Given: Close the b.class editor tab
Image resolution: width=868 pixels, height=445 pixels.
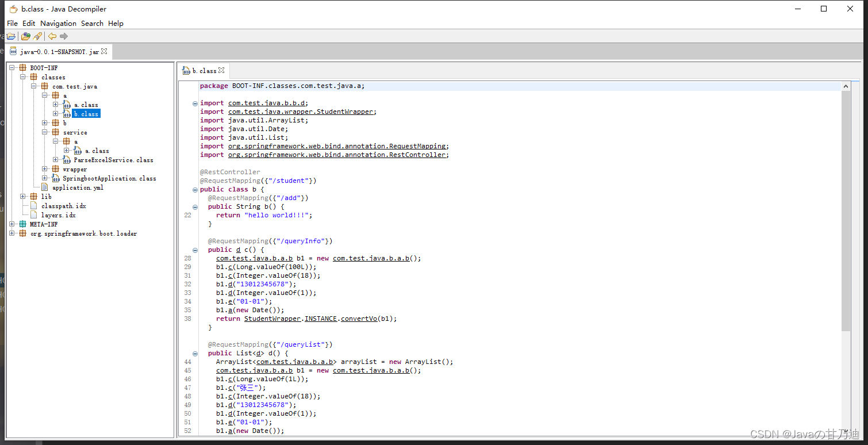Looking at the screenshot, I should pyautogui.click(x=221, y=71).
